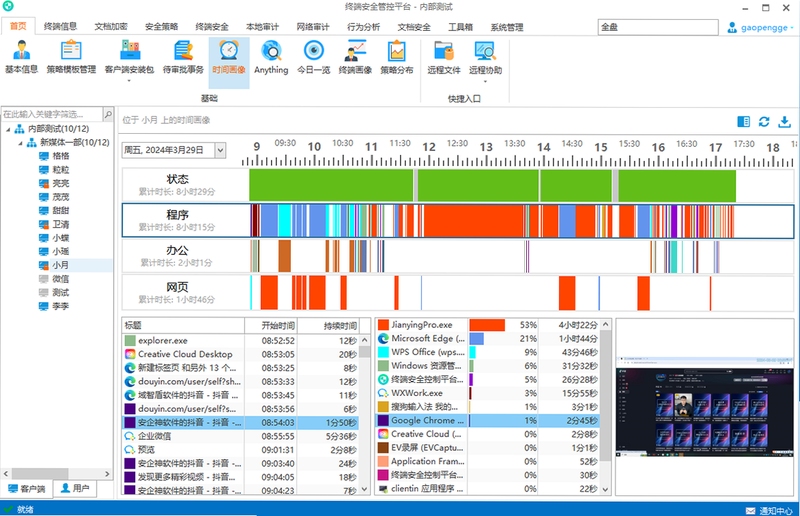Select the 状态 timeline row
The image size is (800, 516).
458,185
